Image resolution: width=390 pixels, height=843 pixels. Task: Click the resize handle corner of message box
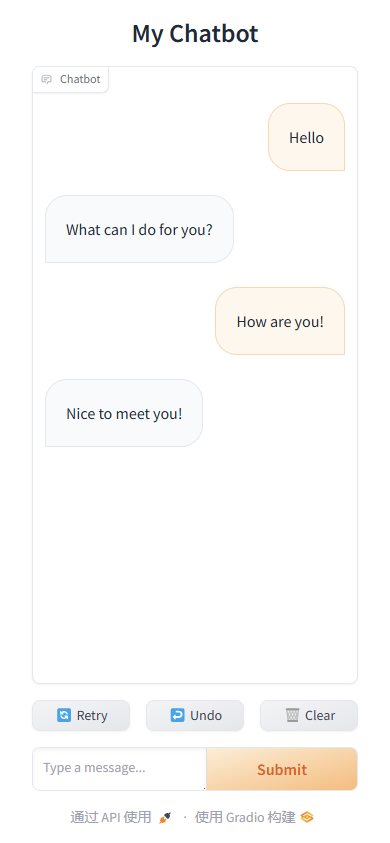pos(204,788)
